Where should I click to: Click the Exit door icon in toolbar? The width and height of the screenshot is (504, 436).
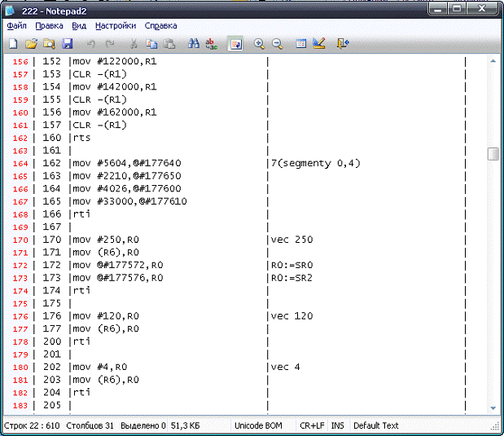coord(343,44)
